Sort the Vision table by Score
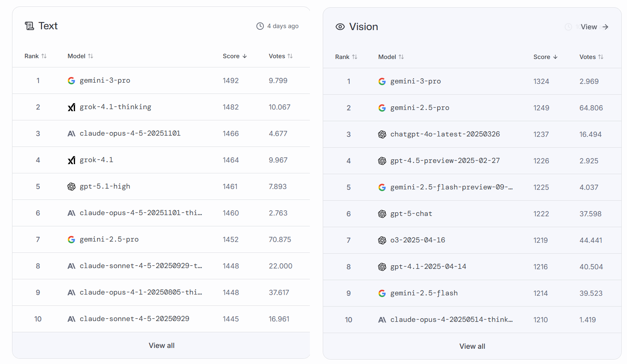Screen dimensions: 627x364 pyautogui.click(x=546, y=57)
